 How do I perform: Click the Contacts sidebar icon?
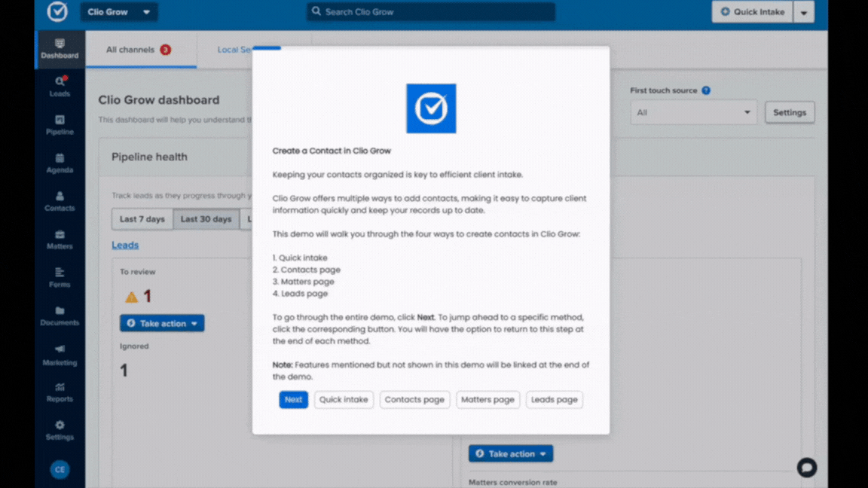60,203
